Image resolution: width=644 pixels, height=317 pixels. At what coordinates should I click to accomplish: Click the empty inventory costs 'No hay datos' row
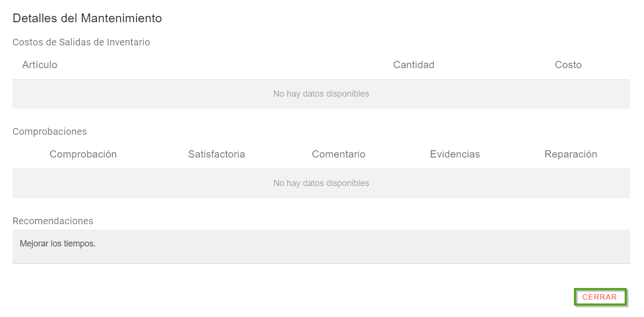[321, 94]
